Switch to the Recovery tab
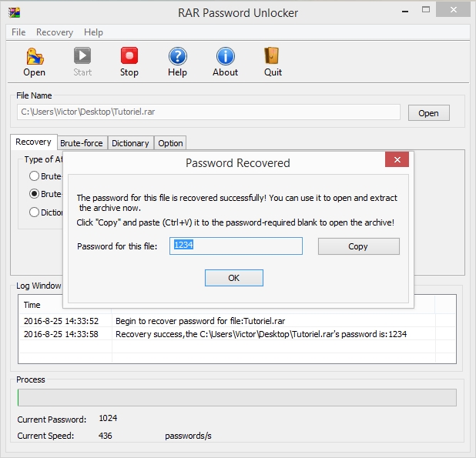 tap(33, 142)
